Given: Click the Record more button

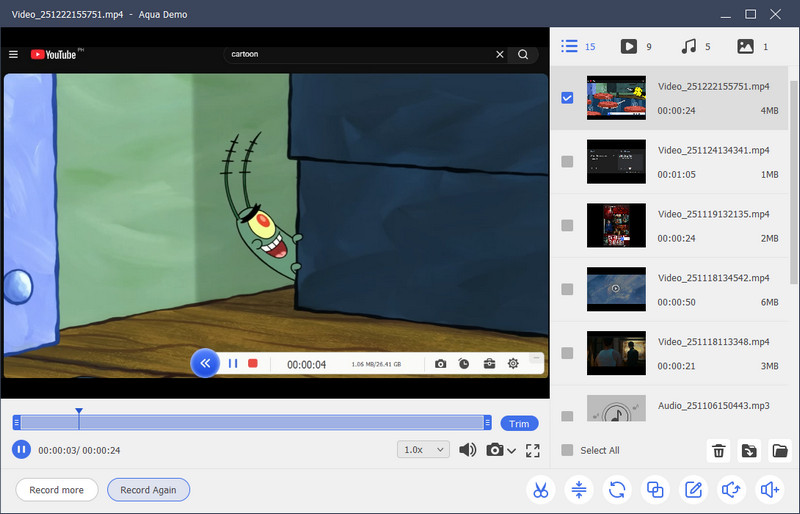Looking at the screenshot, I should tap(57, 490).
